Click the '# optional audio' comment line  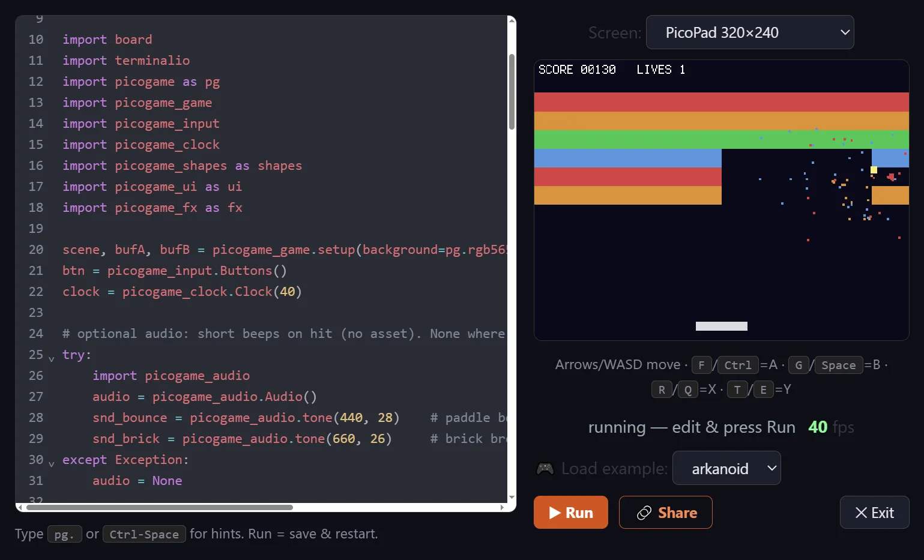(x=284, y=334)
